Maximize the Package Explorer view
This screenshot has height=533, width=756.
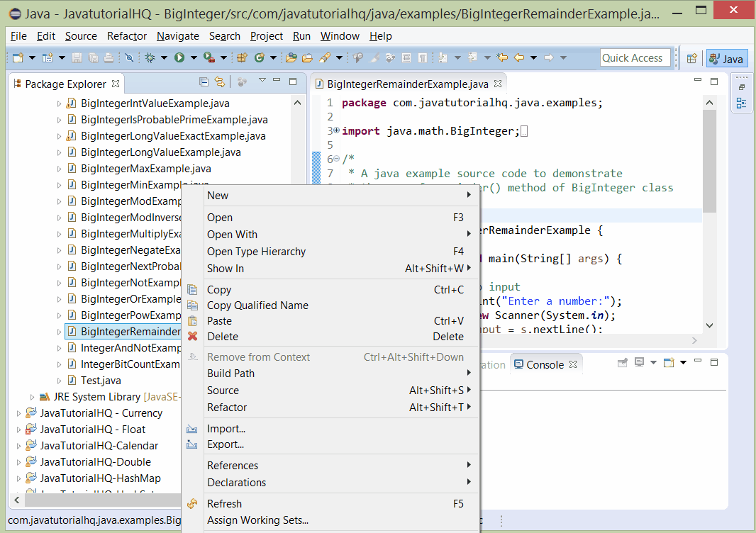point(293,83)
